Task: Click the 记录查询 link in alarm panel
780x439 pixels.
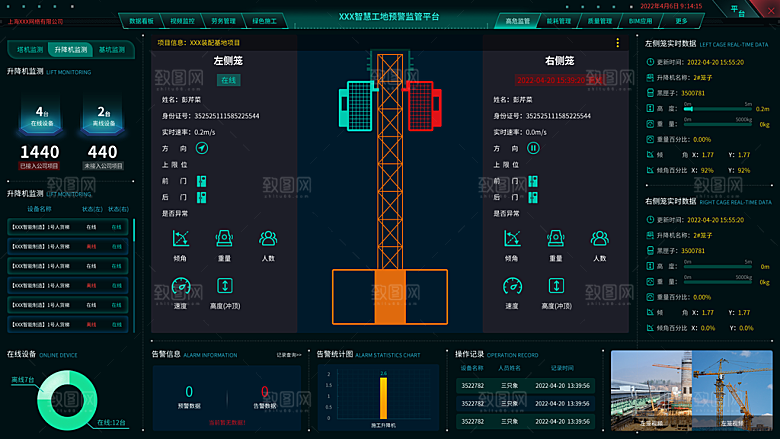Action: pos(289,355)
